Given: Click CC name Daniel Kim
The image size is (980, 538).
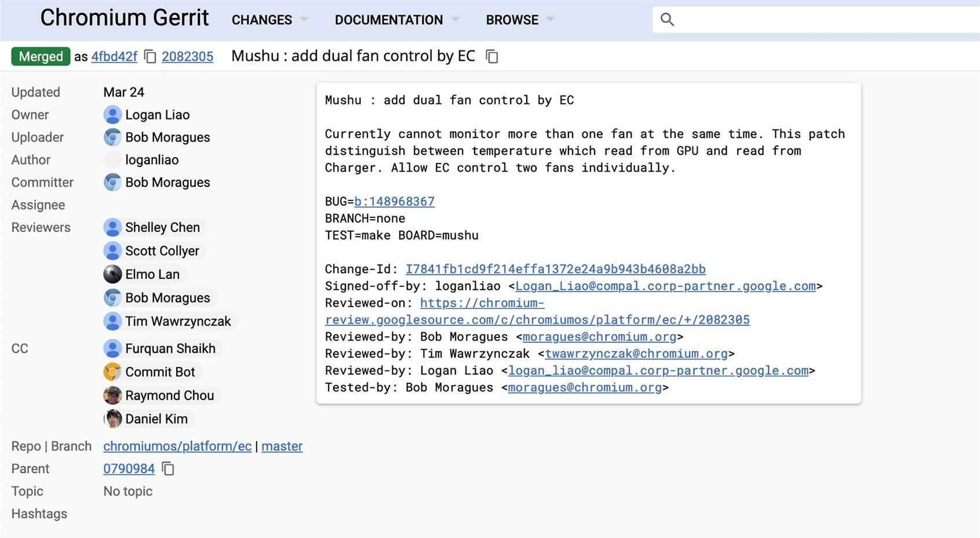Looking at the screenshot, I should [x=156, y=419].
